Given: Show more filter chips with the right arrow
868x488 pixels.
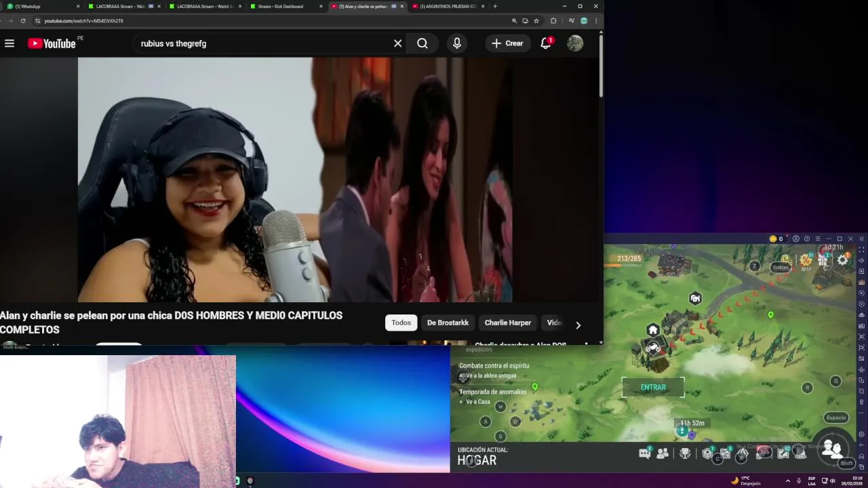Looking at the screenshot, I should coord(578,325).
